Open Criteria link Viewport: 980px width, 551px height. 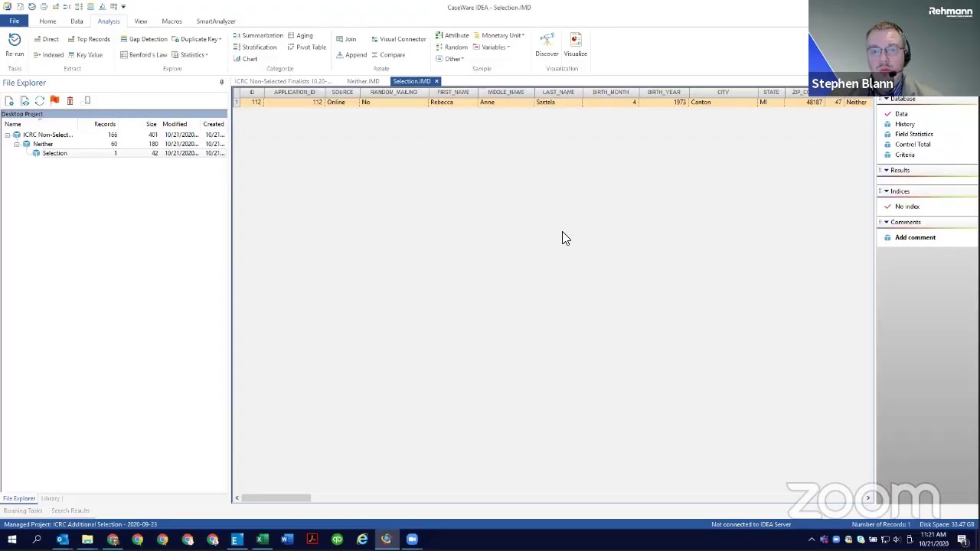pos(905,155)
